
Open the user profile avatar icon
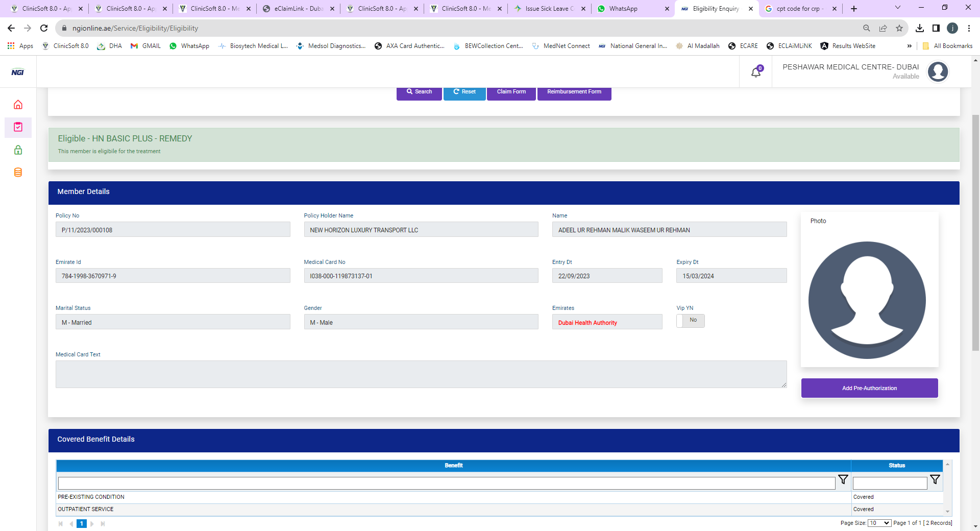938,72
